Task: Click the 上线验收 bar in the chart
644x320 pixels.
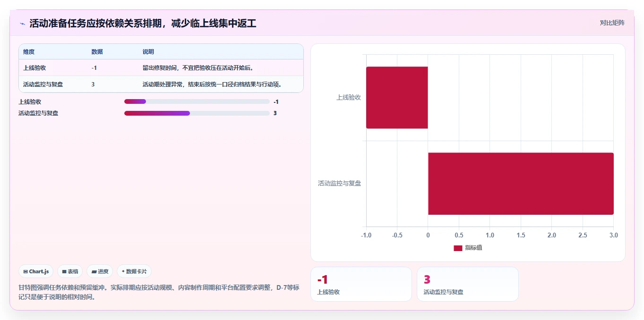Action: point(397,97)
